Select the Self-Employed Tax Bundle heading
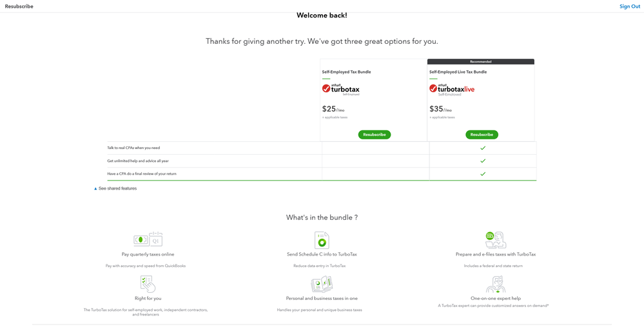This screenshot has width=644, height=329. pyautogui.click(x=346, y=72)
